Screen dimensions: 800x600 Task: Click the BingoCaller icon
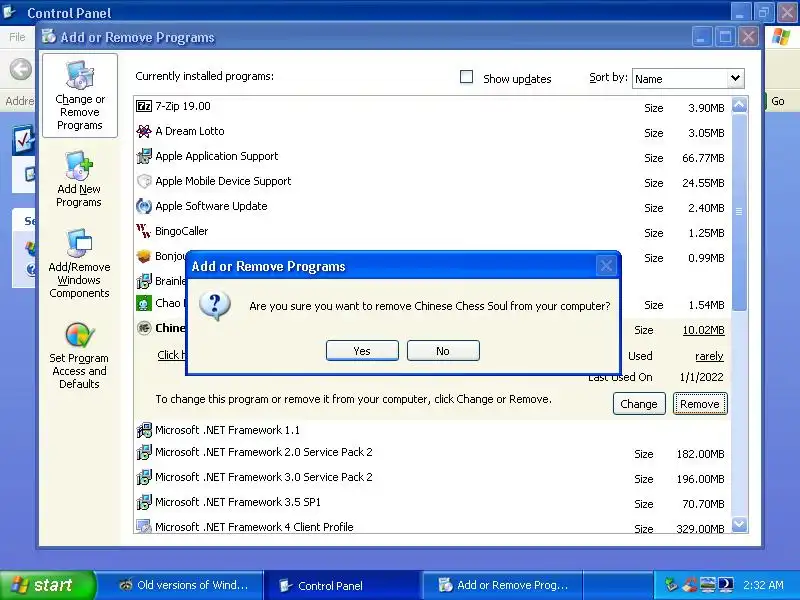144,231
